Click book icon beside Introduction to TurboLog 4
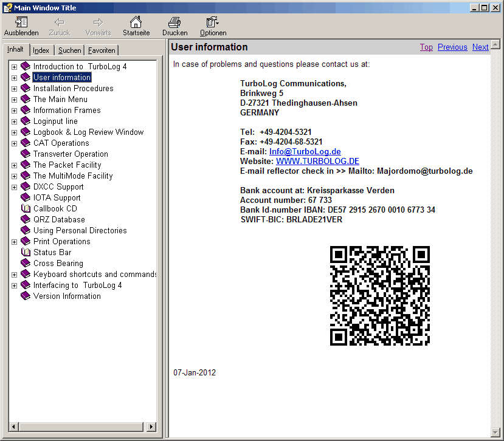This screenshot has width=504, height=441. [26, 66]
